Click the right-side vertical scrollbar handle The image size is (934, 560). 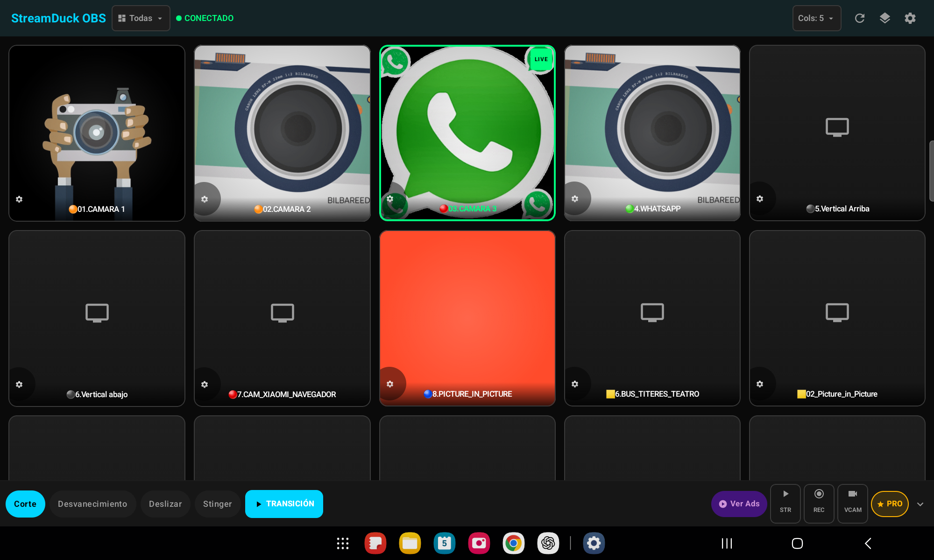coord(931,170)
